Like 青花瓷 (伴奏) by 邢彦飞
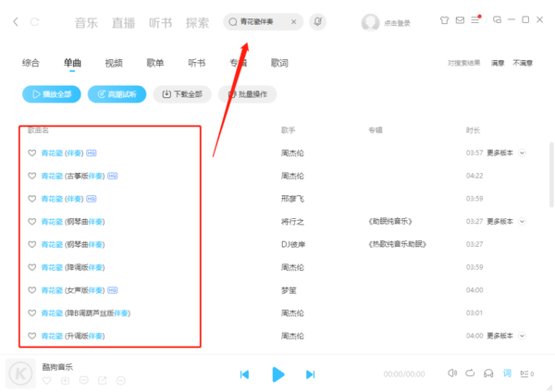The height and width of the screenshot is (392, 555). (31, 199)
